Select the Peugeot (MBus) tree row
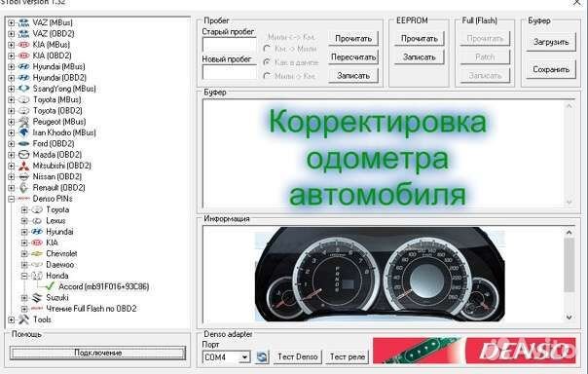 (59, 122)
